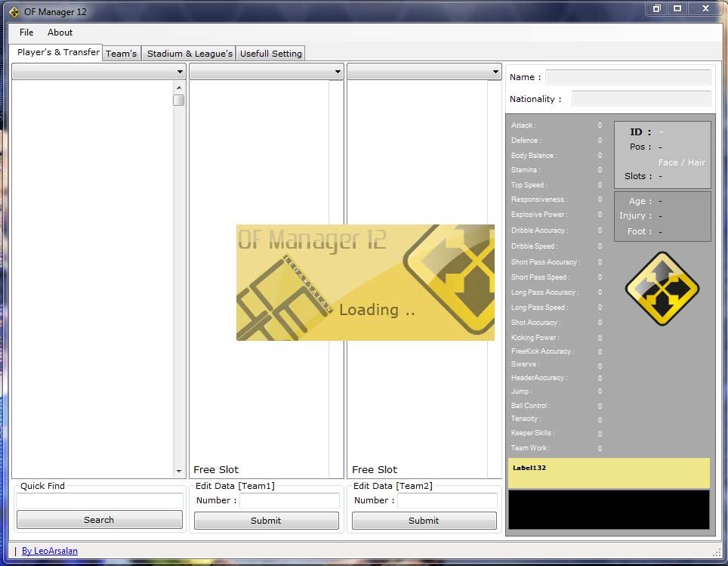728x566 pixels.
Task: Switch to the Team's tab
Action: [121, 54]
